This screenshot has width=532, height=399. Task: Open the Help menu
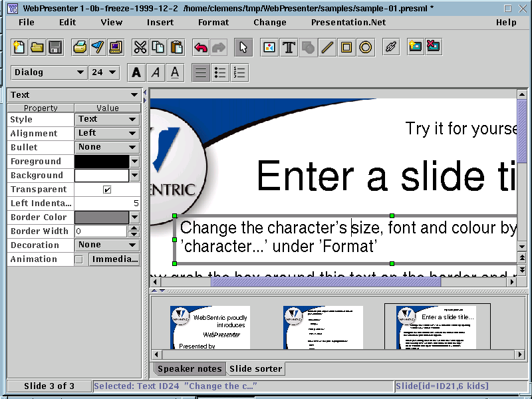[506, 23]
